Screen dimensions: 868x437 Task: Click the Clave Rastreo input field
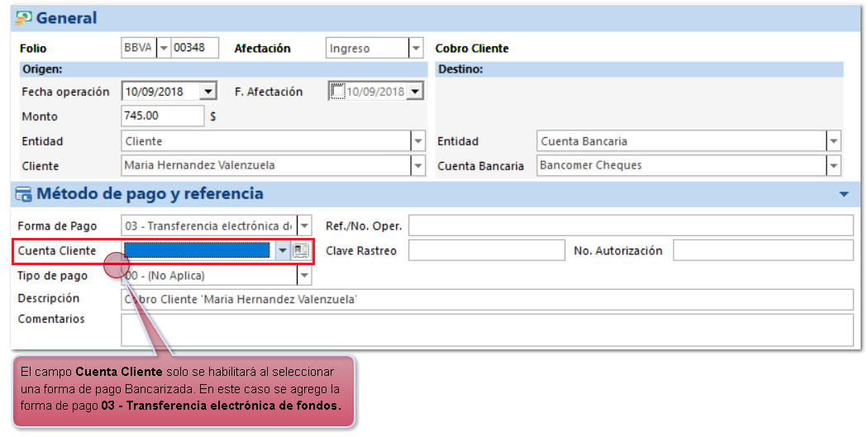click(x=487, y=250)
